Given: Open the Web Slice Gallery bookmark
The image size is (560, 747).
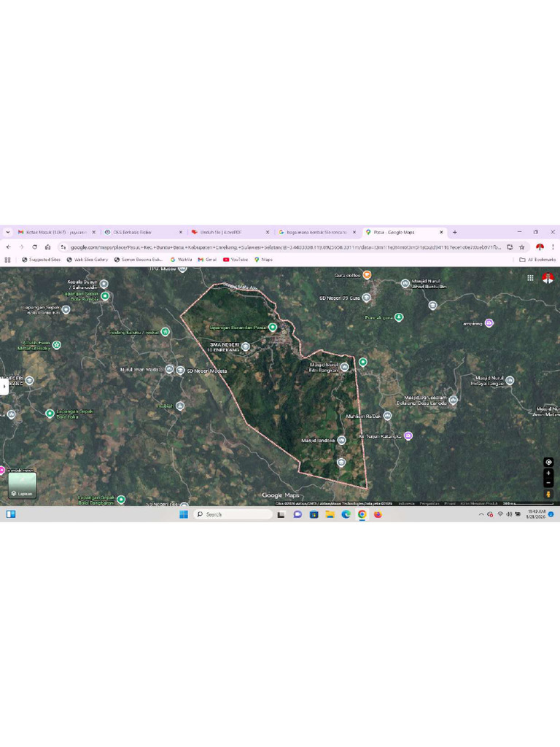Looking at the screenshot, I should coord(87,260).
